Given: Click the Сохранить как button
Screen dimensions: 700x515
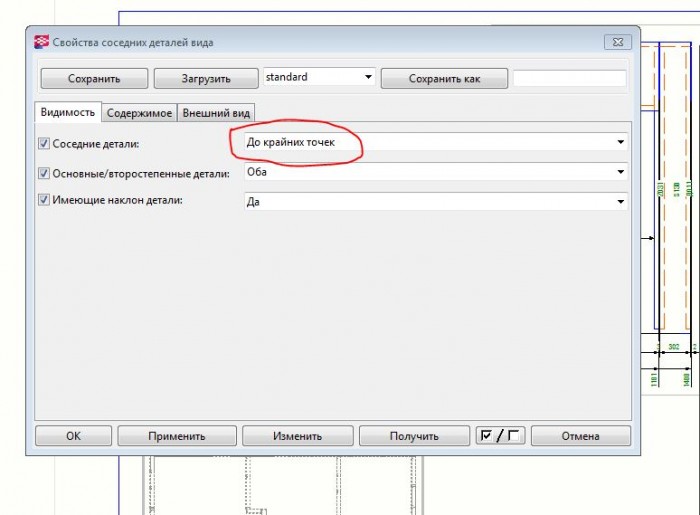Looking at the screenshot, I should tap(444, 79).
